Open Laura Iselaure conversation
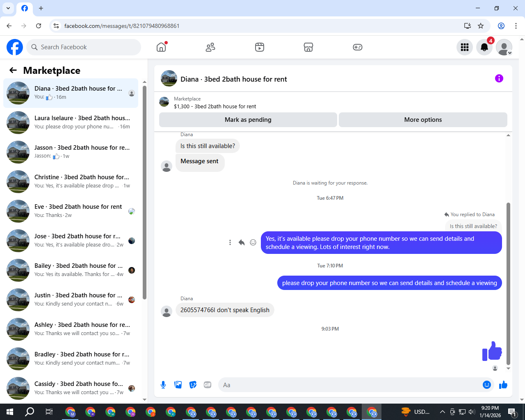Viewport: 525px width, 420px height. pos(71,122)
